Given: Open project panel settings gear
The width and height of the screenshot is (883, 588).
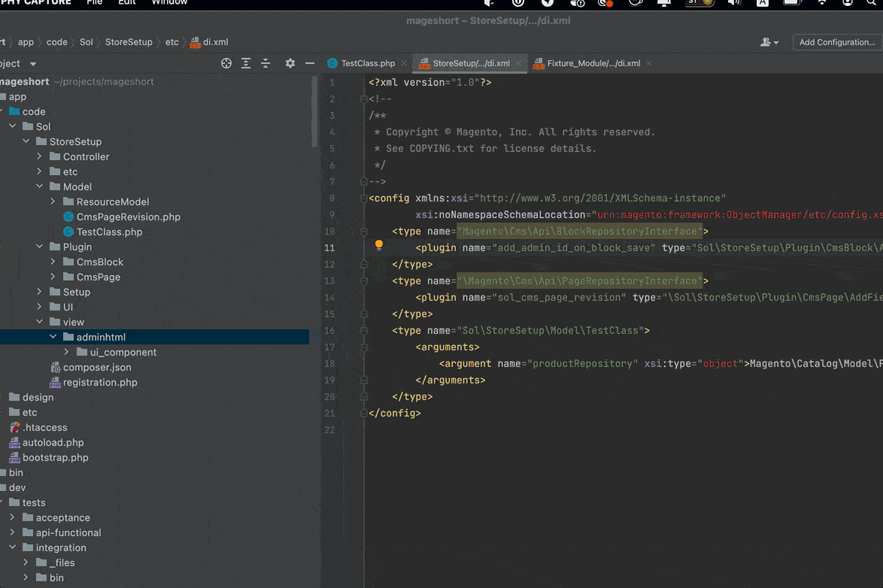Looking at the screenshot, I should [x=290, y=64].
